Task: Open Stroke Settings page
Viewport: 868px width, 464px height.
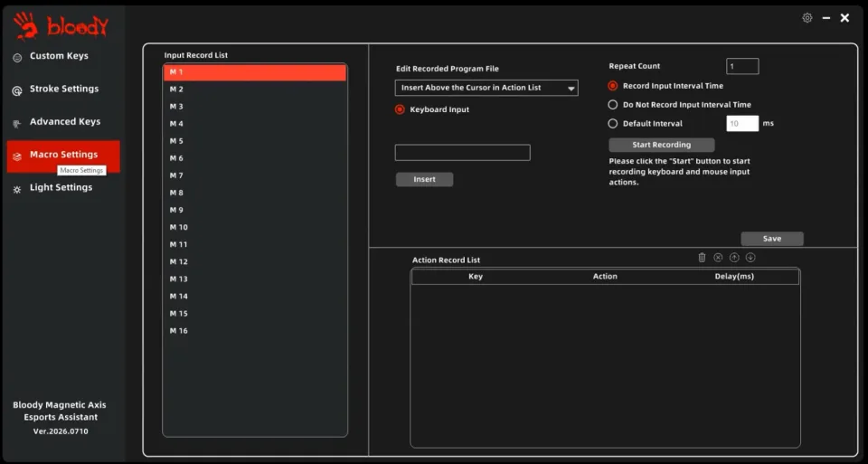Action: [x=63, y=89]
